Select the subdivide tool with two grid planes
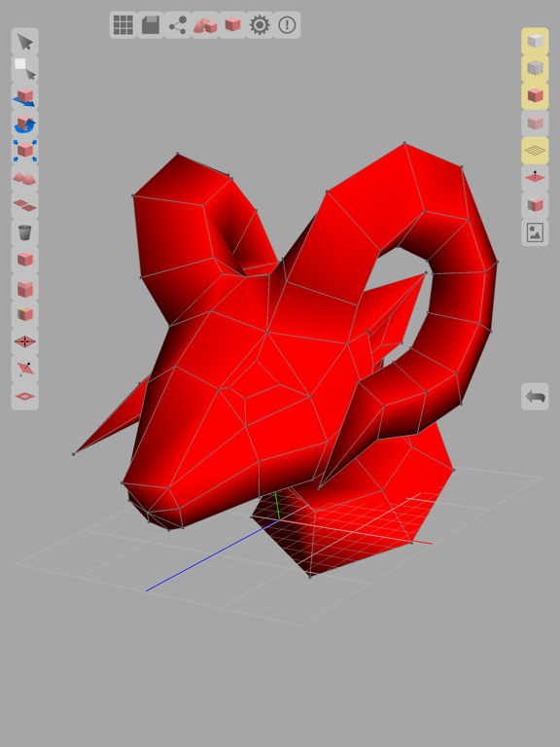Viewport: 560px width, 747px height. 24,205
